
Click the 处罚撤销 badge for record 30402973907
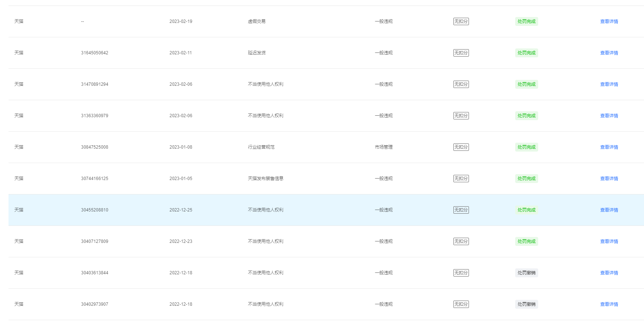pyautogui.click(x=526, y=304)
